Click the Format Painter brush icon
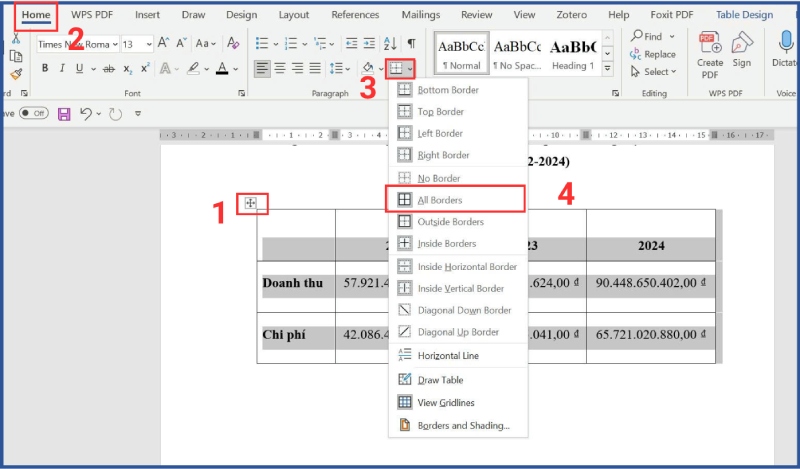 [16, 74]
